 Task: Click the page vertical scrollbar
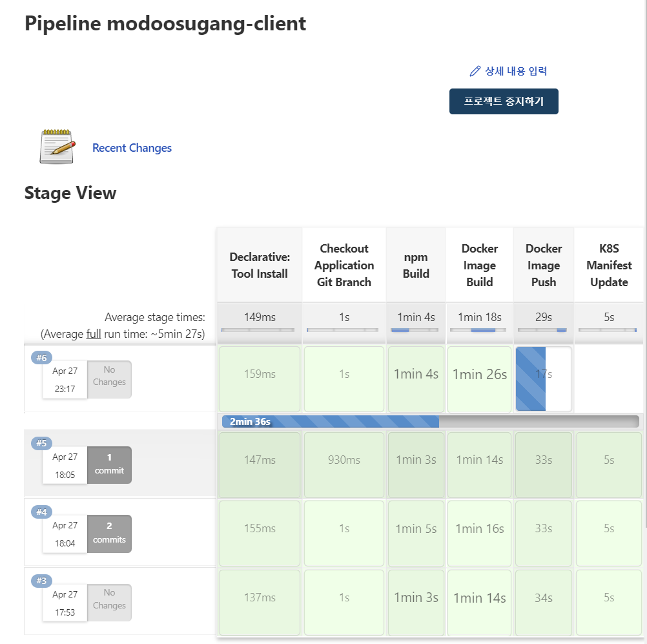pyautogui.click(x=646, y=264)
